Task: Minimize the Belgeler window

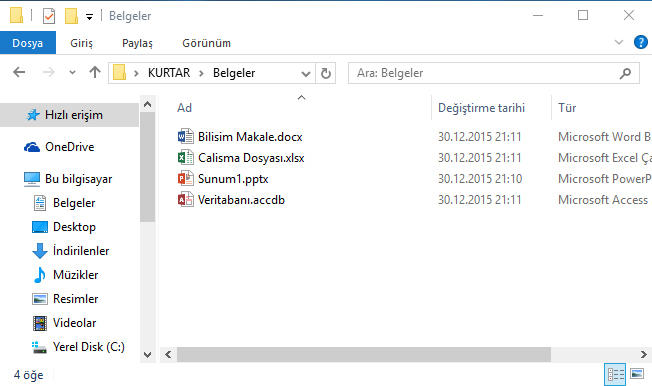Action: coord(538,16)
